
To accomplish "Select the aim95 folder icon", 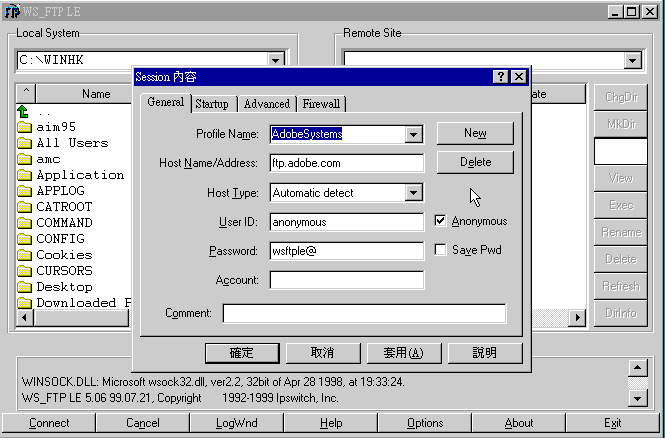I will (x=24, y=127).
